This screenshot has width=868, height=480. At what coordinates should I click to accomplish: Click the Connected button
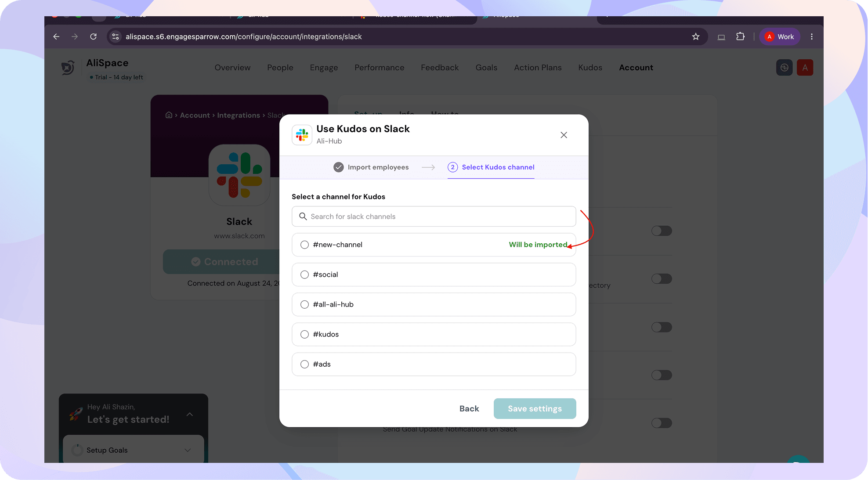pos(221,262)
